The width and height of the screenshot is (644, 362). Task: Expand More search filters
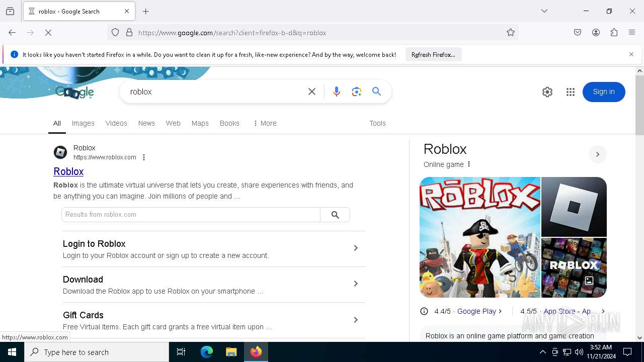click(x=265, y=123)
